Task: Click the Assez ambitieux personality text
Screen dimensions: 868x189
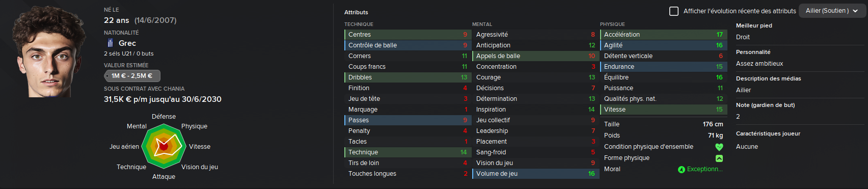Action: 759,64
